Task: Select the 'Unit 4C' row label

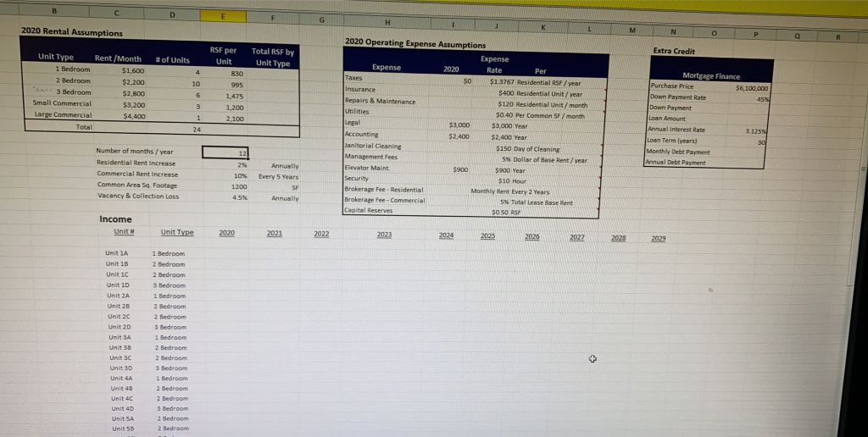Action: (122, 398)
